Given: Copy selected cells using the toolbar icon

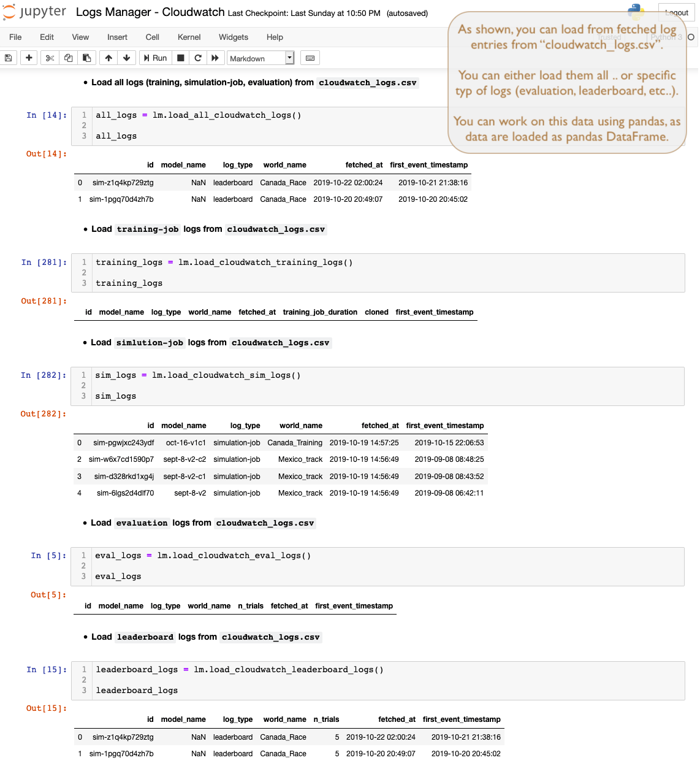Looking at the screenshot, I should 69,58.
